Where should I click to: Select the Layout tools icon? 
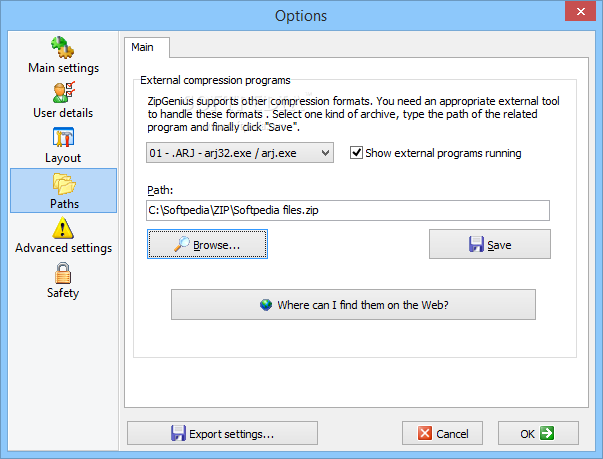[x=63, y=137]
